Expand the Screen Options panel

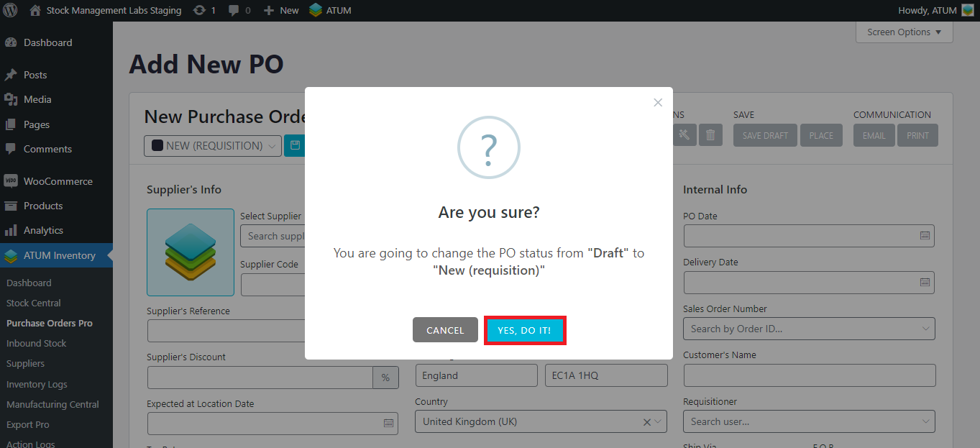(x=904, y=32)
